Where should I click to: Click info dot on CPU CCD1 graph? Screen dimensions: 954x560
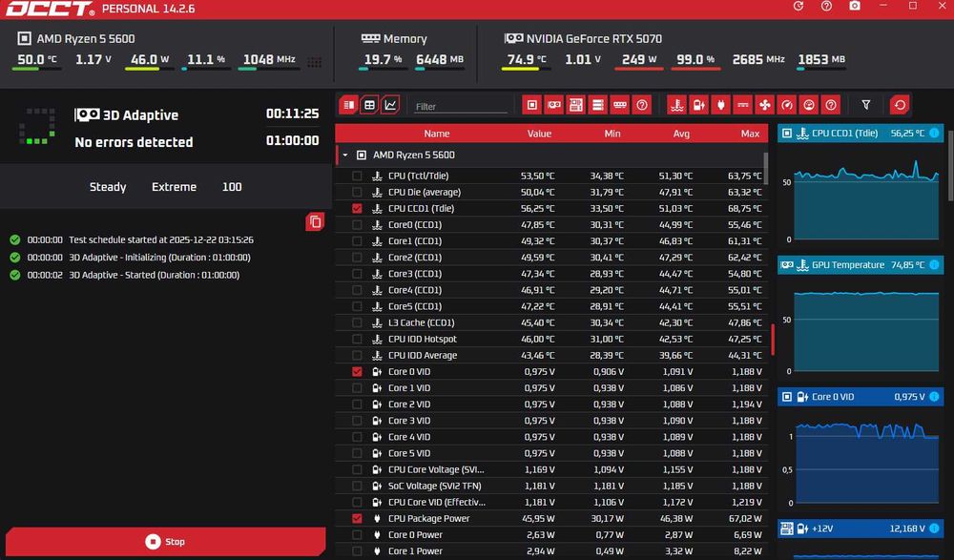click(934, 133)
